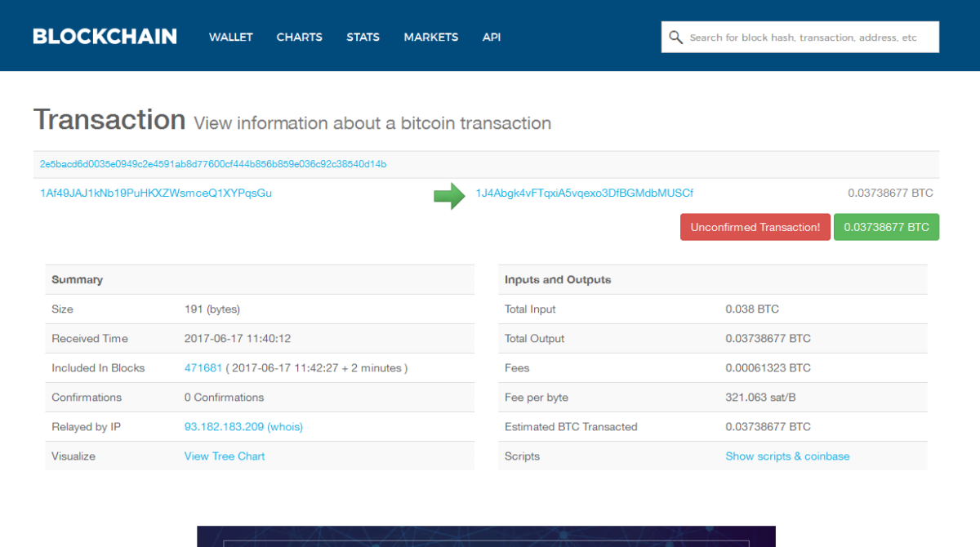Open block 471681 link
The image size is (980, 547).
pos(203,368)
